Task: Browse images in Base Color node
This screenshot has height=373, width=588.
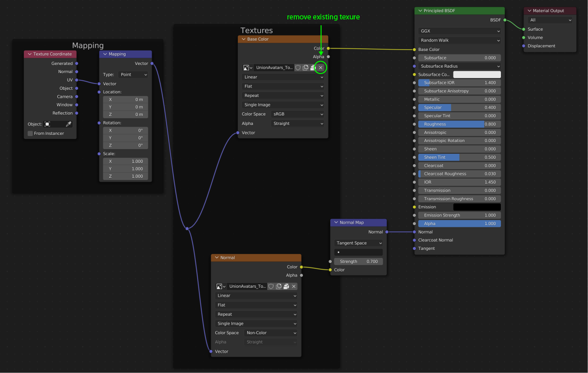Action: point(248,68)
